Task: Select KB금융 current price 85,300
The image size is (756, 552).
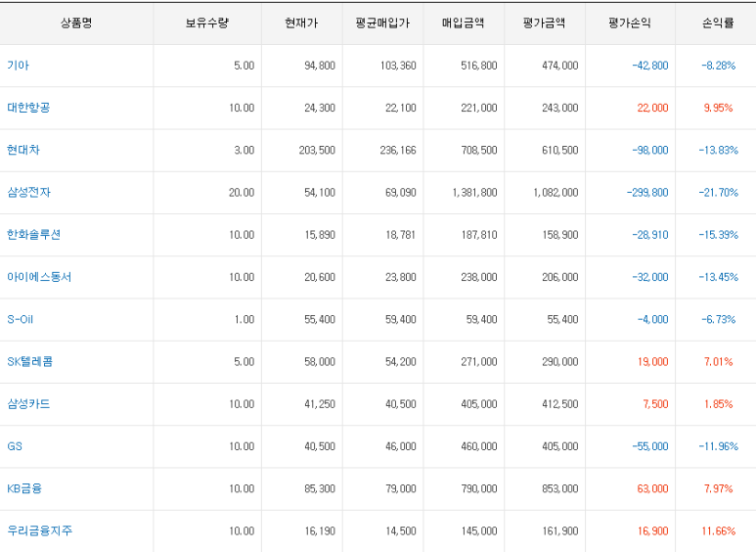Action: [320, 488]
